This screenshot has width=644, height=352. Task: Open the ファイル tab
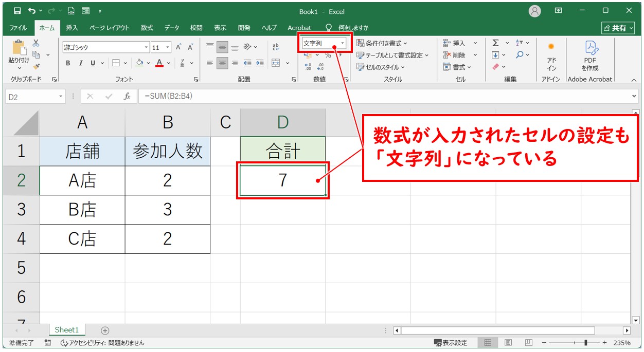point(18,28)
